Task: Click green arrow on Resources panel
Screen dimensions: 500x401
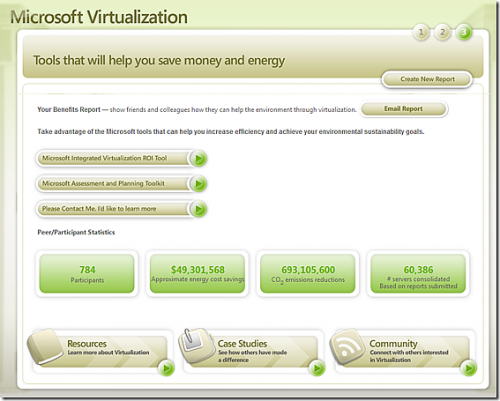Action: (166, 368)
